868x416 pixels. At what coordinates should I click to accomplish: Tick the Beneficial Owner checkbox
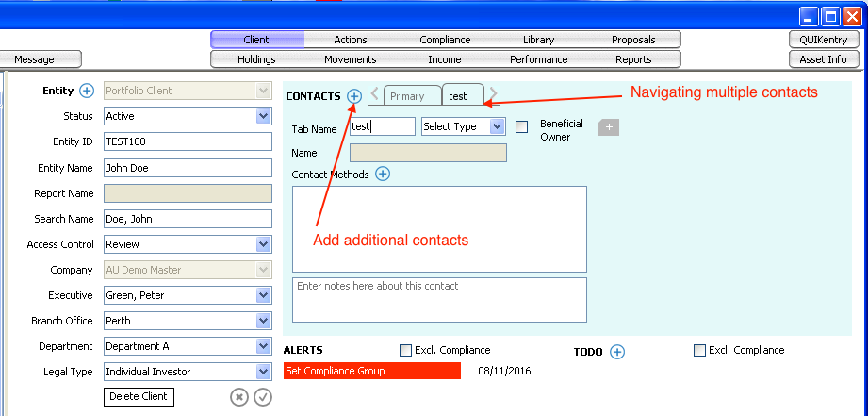(x=521, y=127)
